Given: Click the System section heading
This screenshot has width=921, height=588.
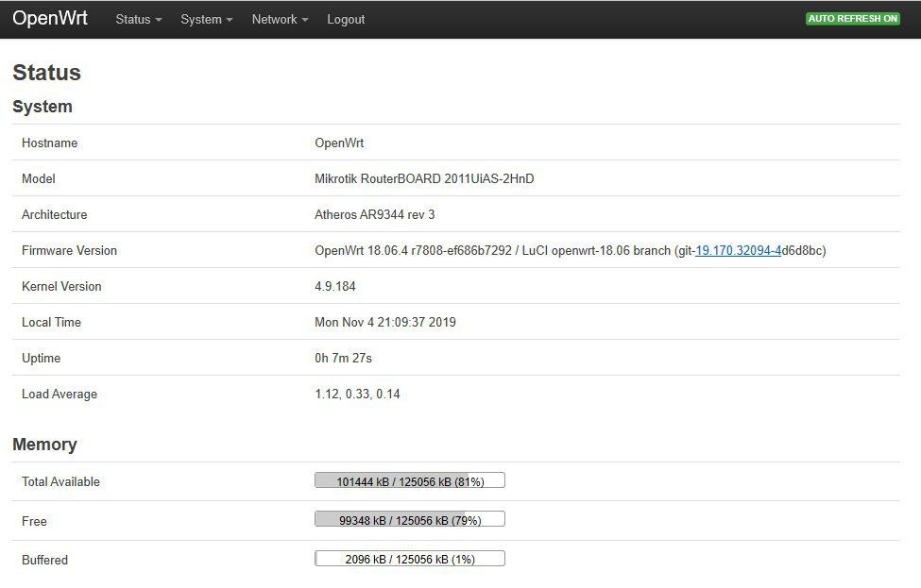Looking at the screenshot, I should point(43,107).
